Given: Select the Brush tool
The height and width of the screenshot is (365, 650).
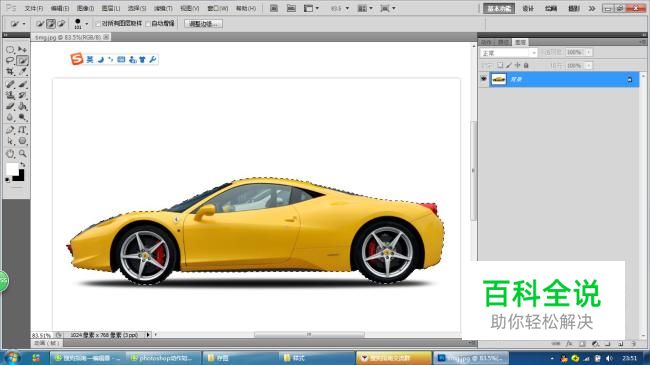Looking at the screenshot, I should (x=22, y=84).
